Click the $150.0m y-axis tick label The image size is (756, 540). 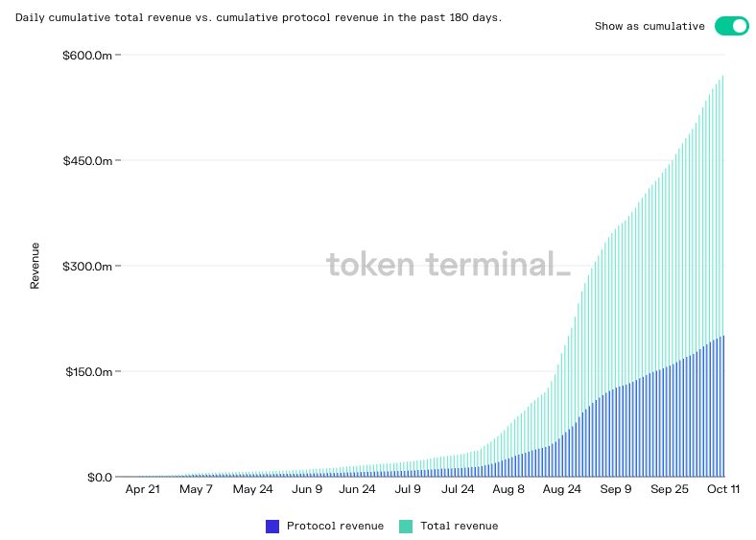pos(88,371)
